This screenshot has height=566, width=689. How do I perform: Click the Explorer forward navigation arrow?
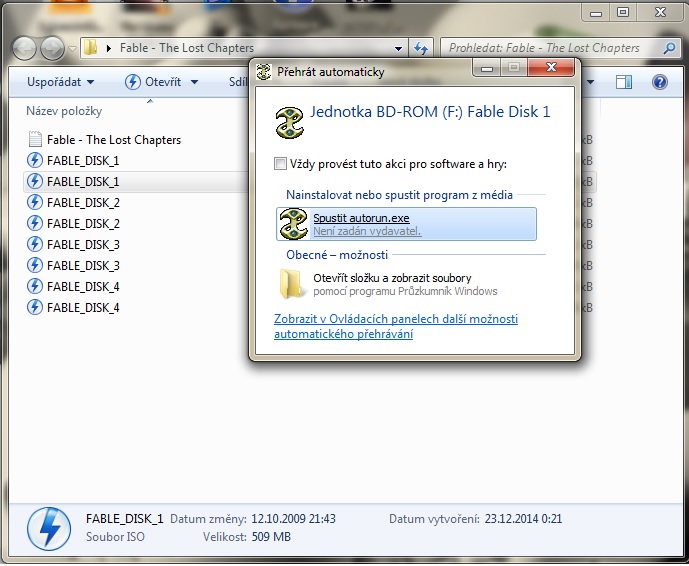tap(52, 48)
